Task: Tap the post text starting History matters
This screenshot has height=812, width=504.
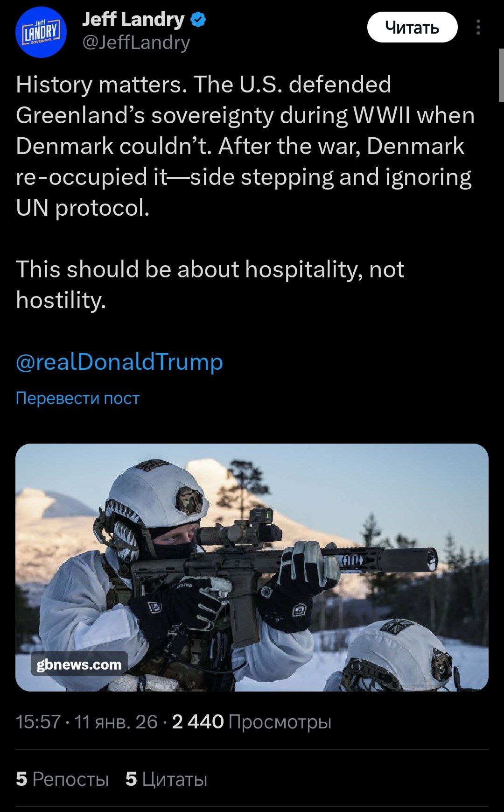Action: coord(245,146)
